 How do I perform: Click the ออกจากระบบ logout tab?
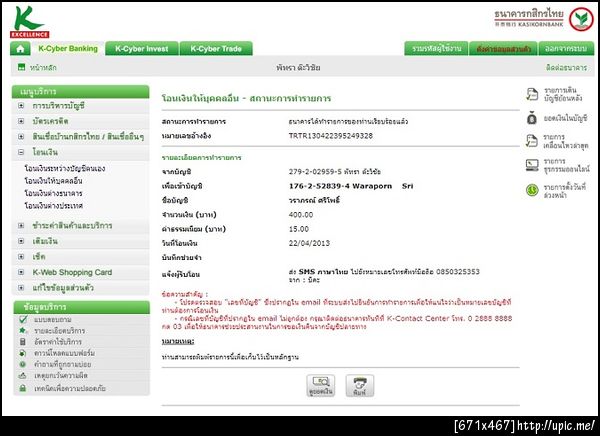coord(566,49)
